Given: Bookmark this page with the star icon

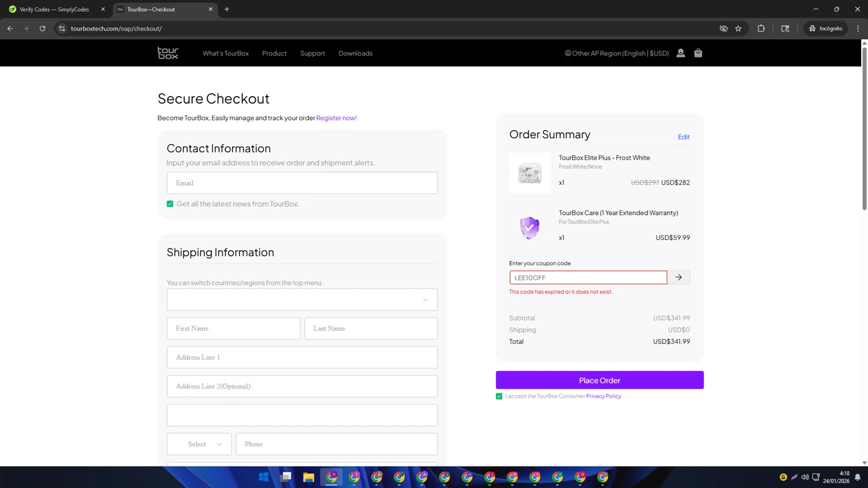Looking at the screenshot, I should pyautogui.click(x=738, y=28).
